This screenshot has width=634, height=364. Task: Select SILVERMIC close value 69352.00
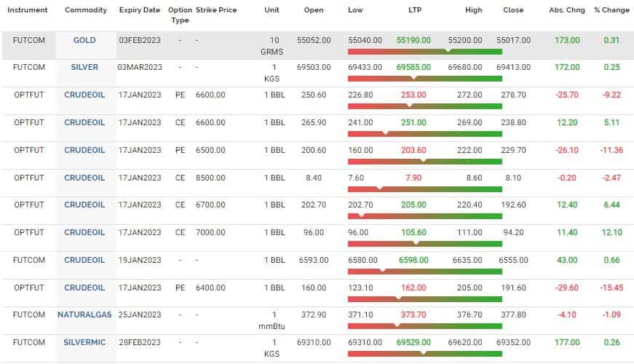coord(513,342)
